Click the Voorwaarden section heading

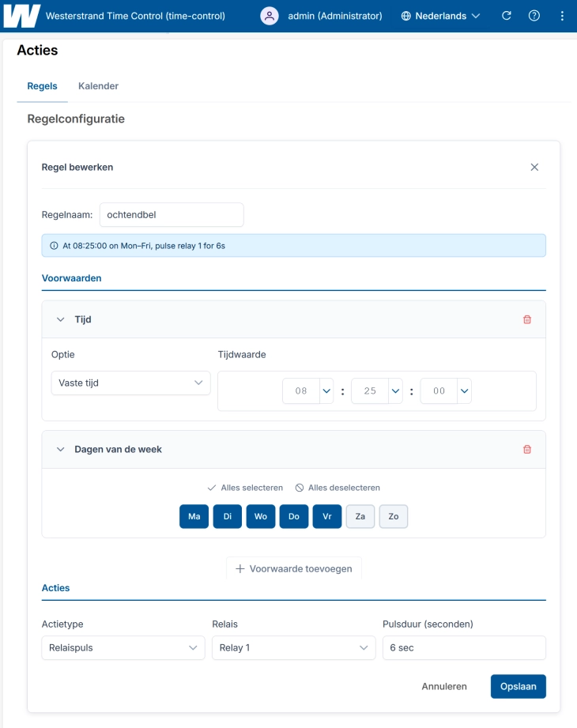(x=71, y=278)
